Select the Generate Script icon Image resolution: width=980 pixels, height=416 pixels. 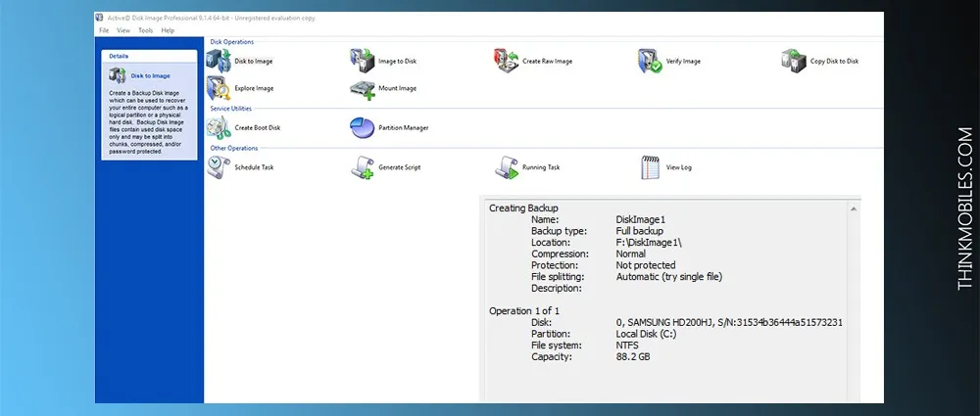362,167
